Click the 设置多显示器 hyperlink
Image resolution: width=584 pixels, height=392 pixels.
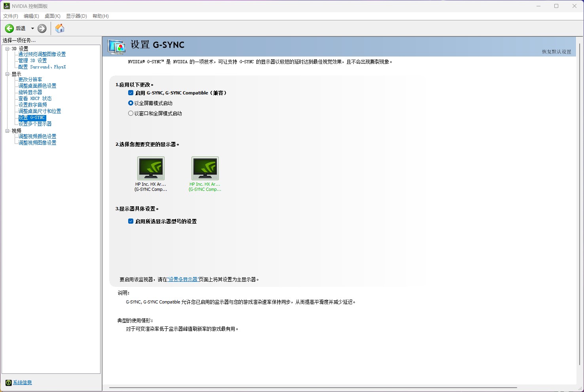click(x=183, y=279)
